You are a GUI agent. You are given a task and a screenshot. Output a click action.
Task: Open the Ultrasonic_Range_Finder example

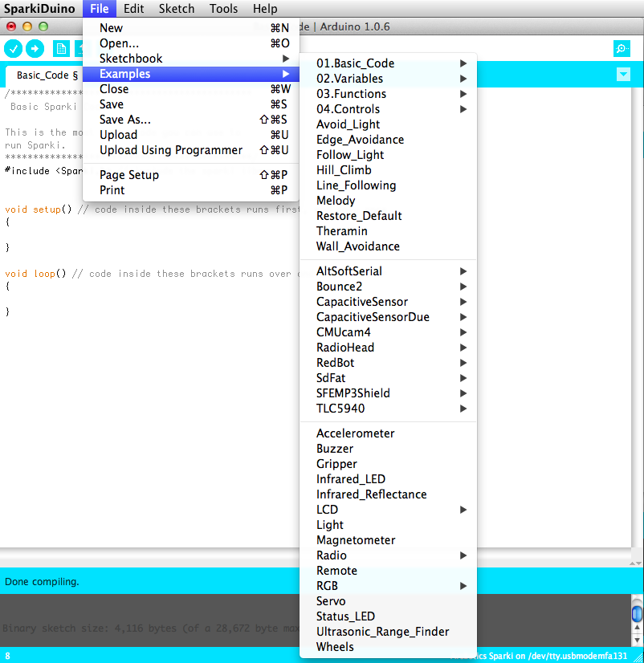[389, 631]
